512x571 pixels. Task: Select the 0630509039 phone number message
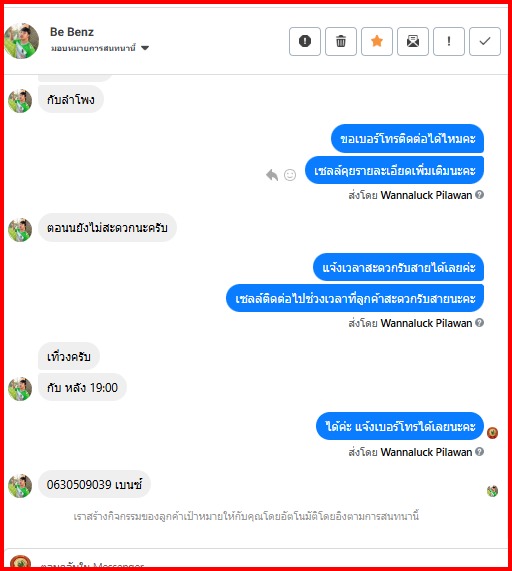[x=94, y=484]
